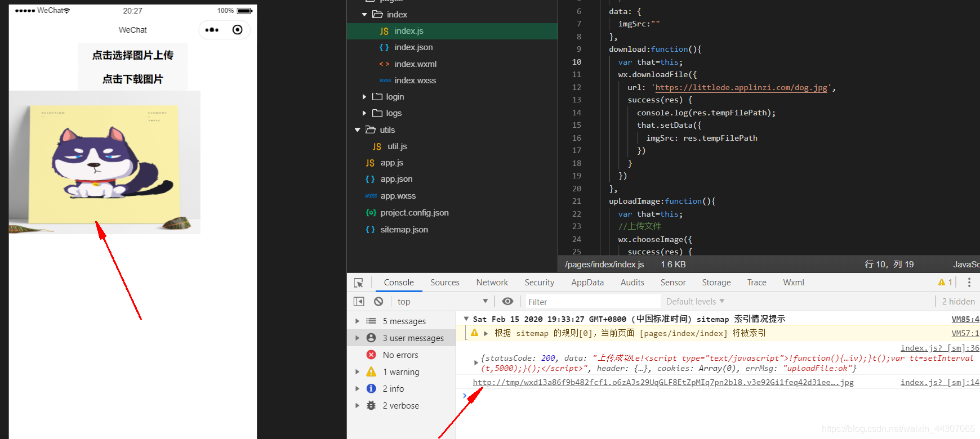Click the index.wxml angle-brackets icon

(x=384, y=64)
